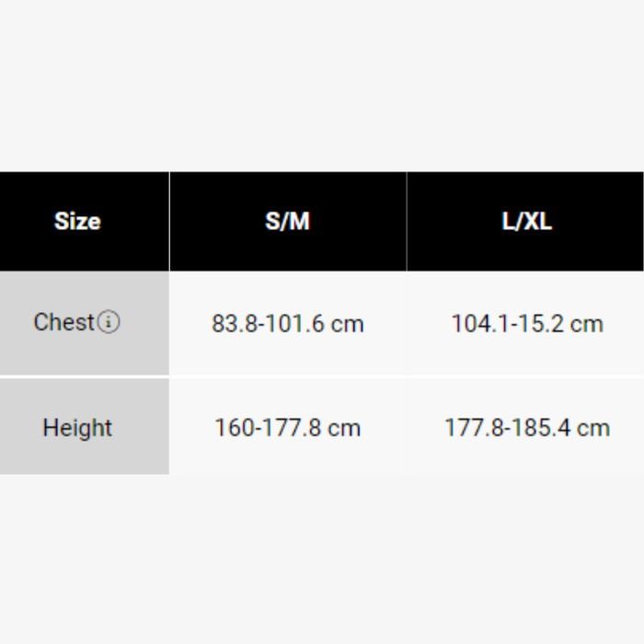The height and width of the screenshot is (644, 644).
Task: Choose the S/M size heading
Action: 288,222
